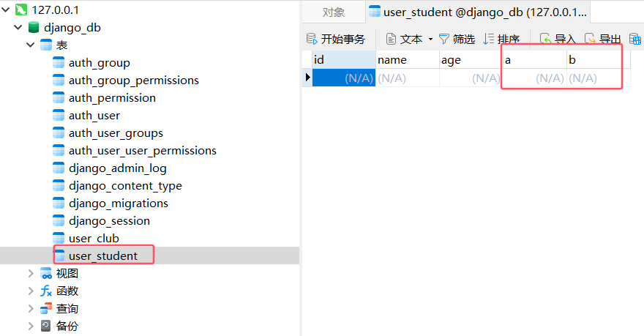Collapse the Tables (表) folder
The image size is (644, 336).
(30, 45)
